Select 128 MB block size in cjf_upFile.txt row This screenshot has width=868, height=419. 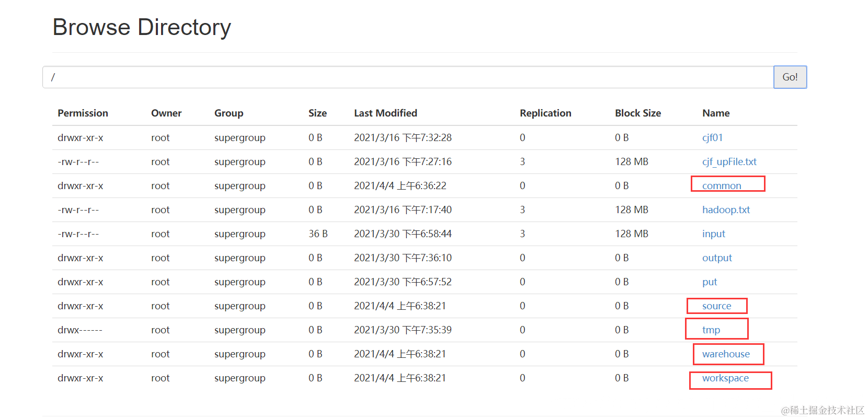pyautogui.click(x=632, y=161)
